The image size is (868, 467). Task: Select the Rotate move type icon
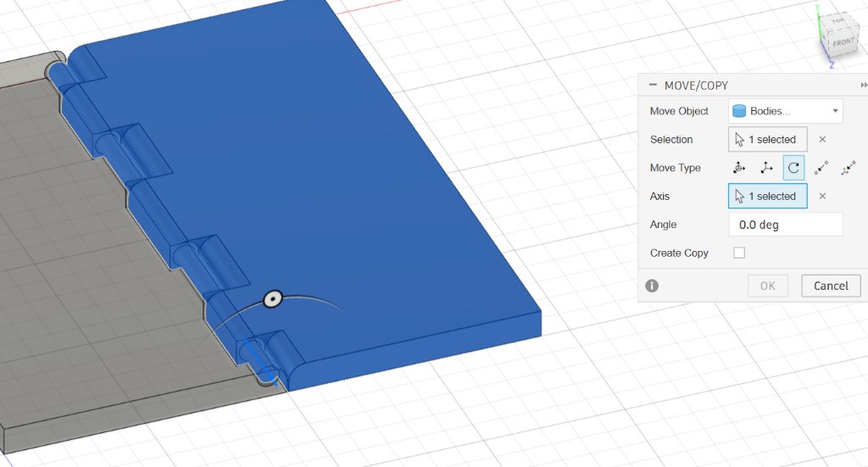(x=793, y=168)
